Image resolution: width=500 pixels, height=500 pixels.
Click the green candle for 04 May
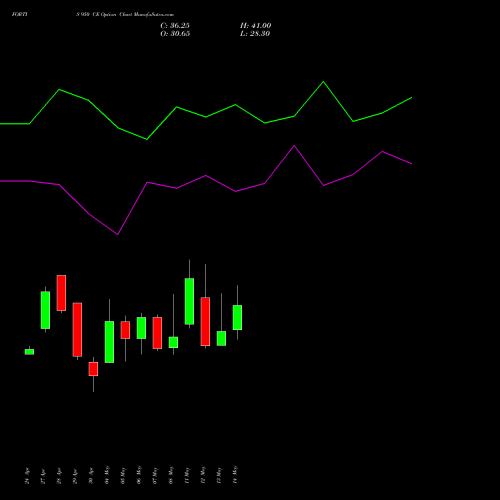(109, 342)
